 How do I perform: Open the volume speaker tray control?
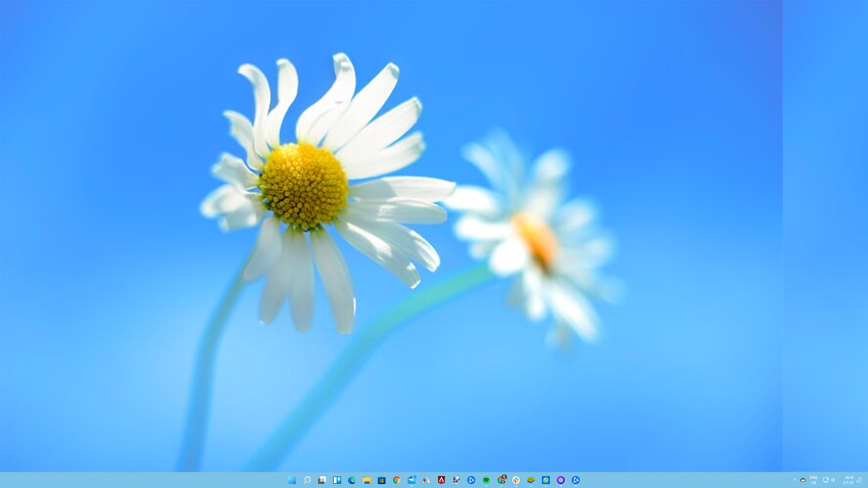(833, 480)
